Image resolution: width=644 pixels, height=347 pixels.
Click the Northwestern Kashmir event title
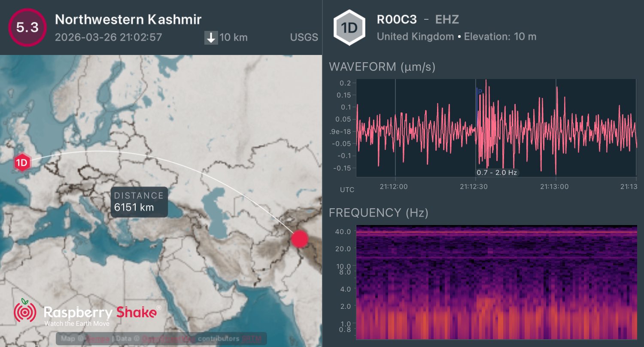point(128,19)
